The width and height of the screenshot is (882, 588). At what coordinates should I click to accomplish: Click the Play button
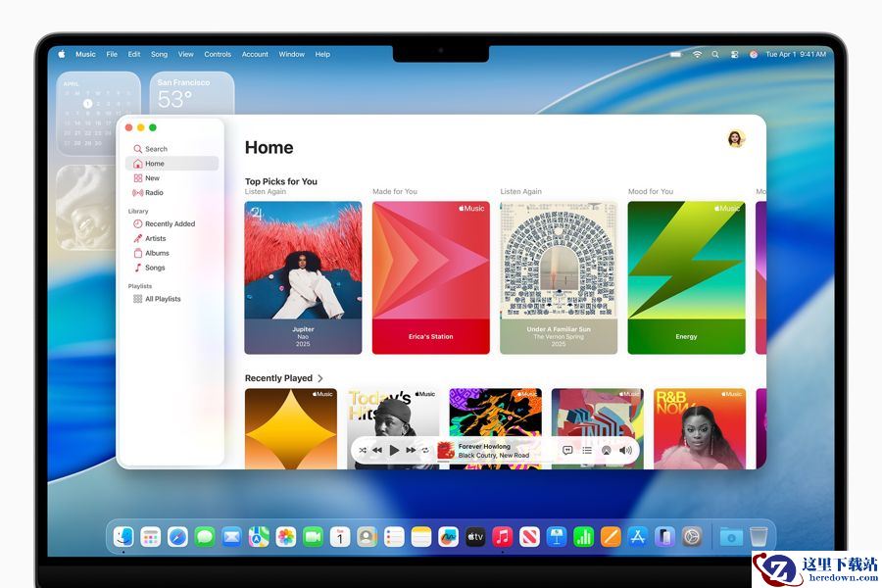pos(394,450)
